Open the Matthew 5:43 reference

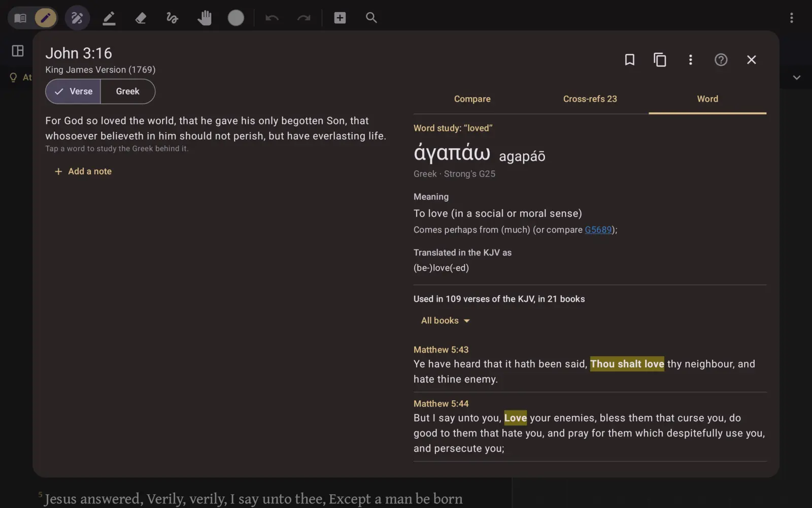click(x=441, y=350)
